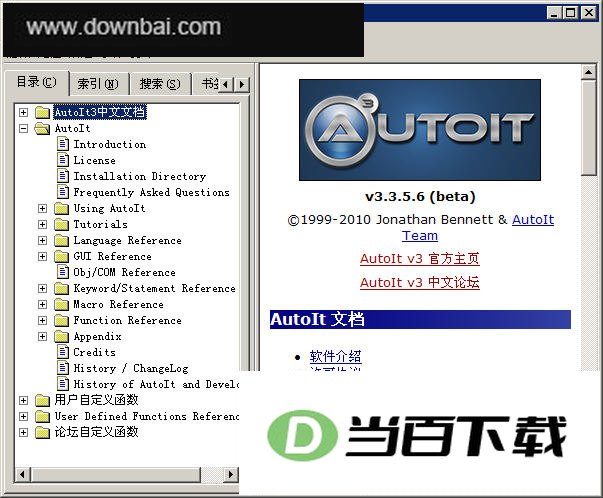Click the Tutorials folder icon

[x=62, y=224]
